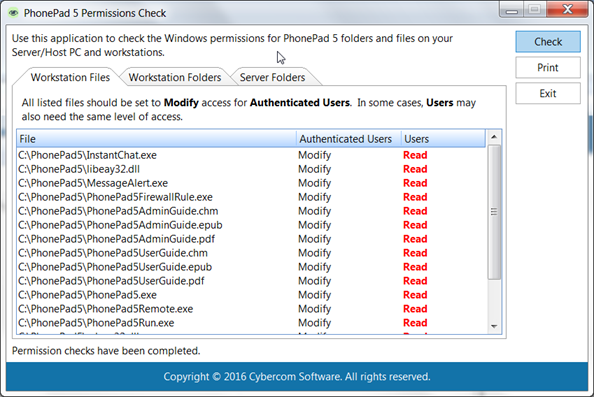This screenshot has height=397, width=594.
Task: Select C:\PhonePad5\libeay32.dll row
Action: click(x=251, y=169)
